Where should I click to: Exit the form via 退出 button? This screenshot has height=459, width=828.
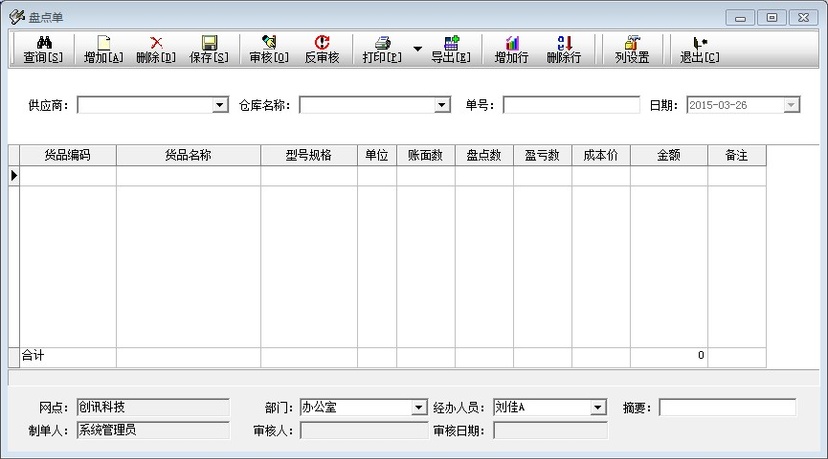(699, 43)
